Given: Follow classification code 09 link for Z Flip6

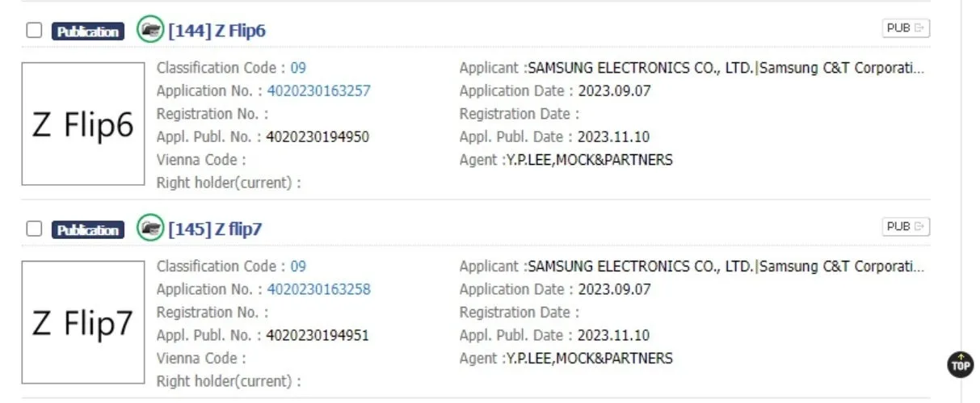Looking at the screenshot, I should [x=298, y=68].
